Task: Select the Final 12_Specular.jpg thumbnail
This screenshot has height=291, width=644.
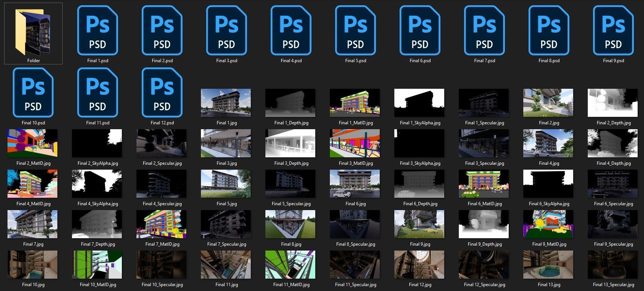Action: [x=484, y=265]
